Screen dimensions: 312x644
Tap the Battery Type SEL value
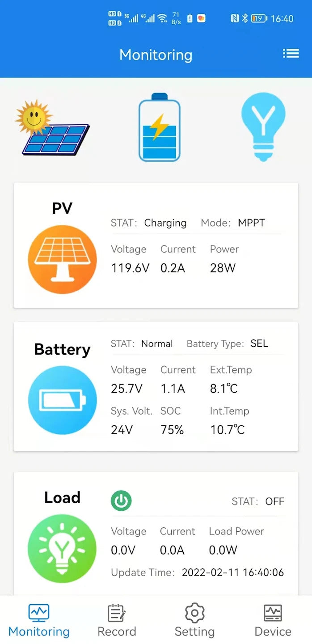(x=259, y=343)
